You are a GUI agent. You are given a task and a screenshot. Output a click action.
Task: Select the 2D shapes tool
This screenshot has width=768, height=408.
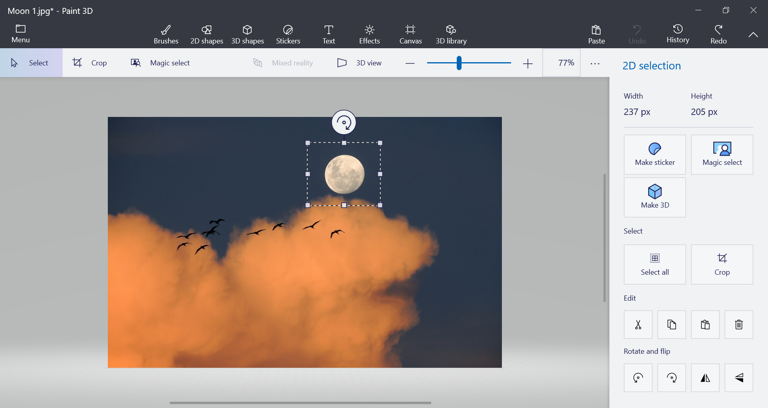click(x=206, y=34)
